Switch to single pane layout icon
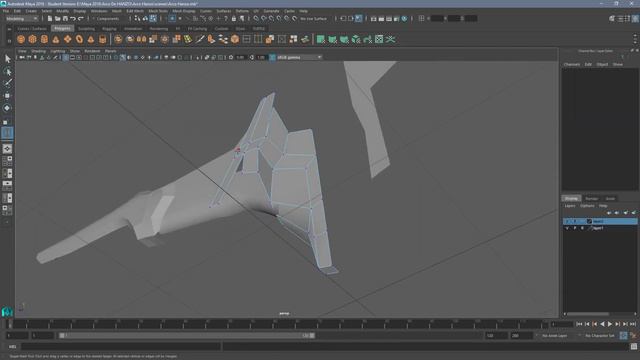 point(7,149)
